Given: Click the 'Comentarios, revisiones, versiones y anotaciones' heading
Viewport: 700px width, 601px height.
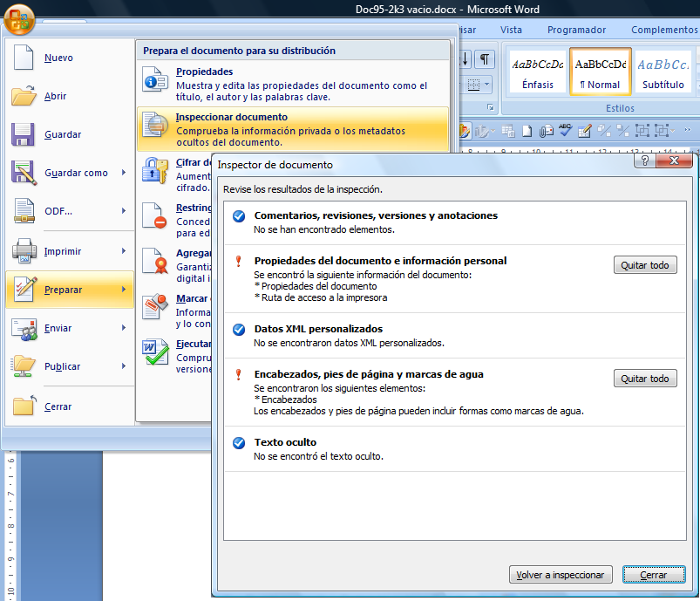Looking at the screenshot, I should pos(376,215).
